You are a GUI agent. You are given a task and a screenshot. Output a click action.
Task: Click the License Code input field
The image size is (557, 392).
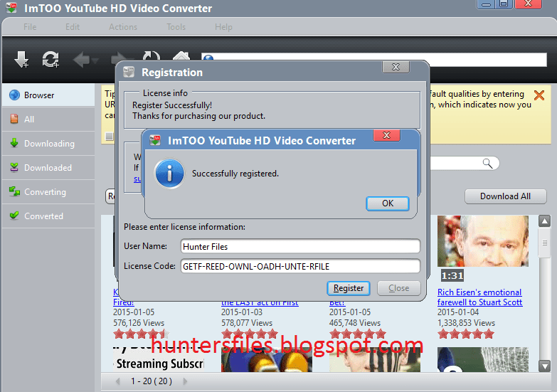[x=300, y=266]
